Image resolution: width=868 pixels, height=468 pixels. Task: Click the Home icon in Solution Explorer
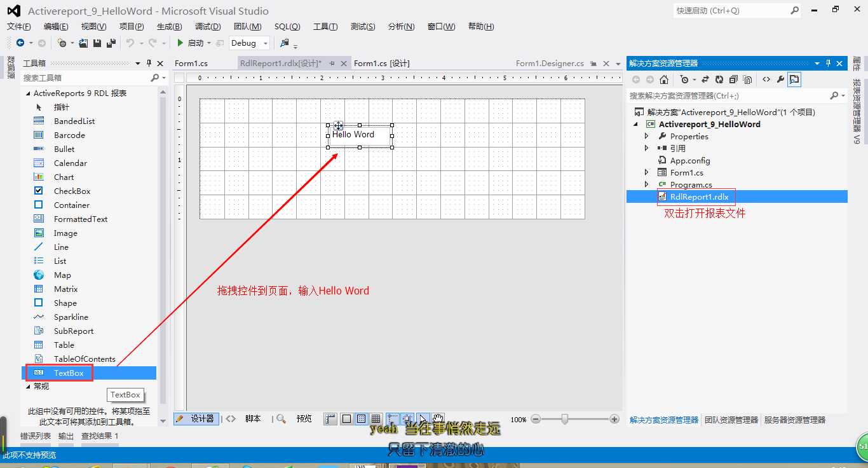(x=664, y=79)
